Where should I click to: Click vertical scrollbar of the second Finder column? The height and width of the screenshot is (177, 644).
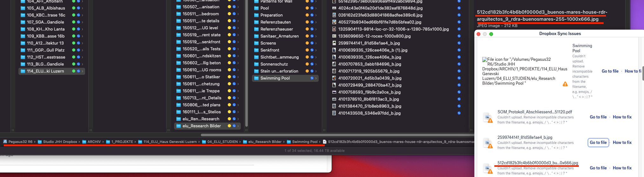tap(246, 64)
